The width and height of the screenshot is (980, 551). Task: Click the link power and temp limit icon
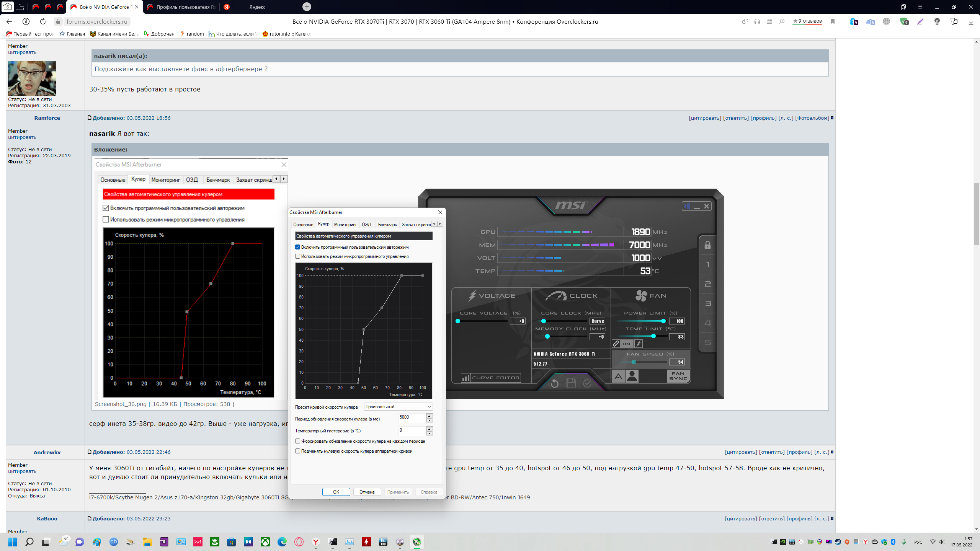pyautogui.click(x=616, y=344)
